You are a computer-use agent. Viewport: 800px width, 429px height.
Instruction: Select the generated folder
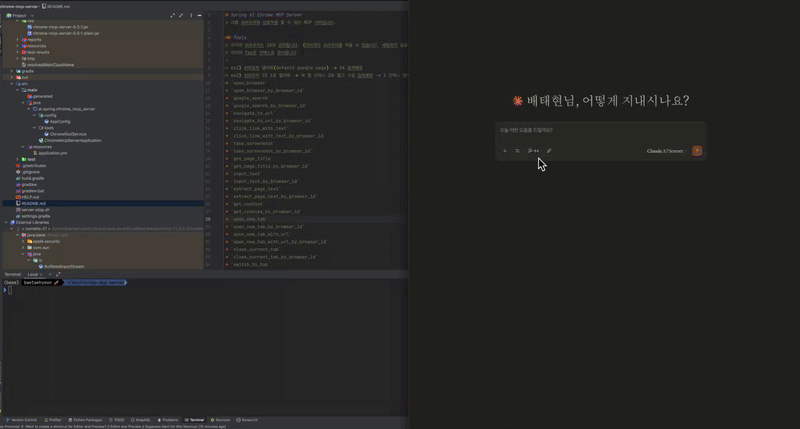[x=42, y=96]
